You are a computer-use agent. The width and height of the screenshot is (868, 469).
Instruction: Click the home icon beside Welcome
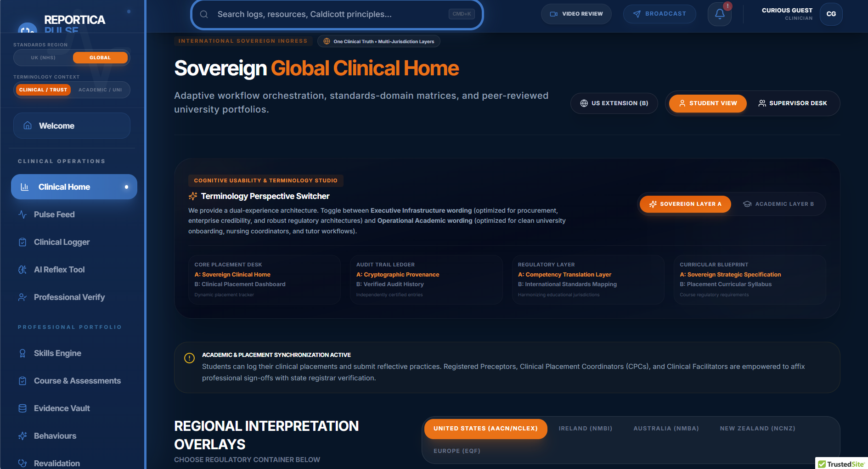[x=28, y=125]
